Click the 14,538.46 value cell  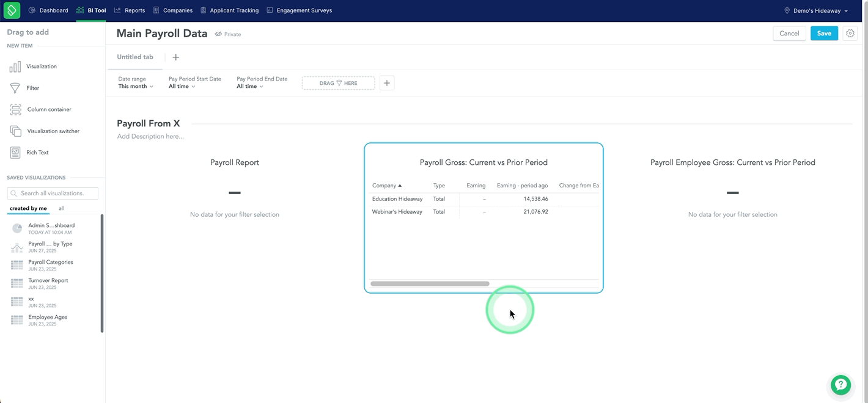pyautogui.click(x=535, y=199)
